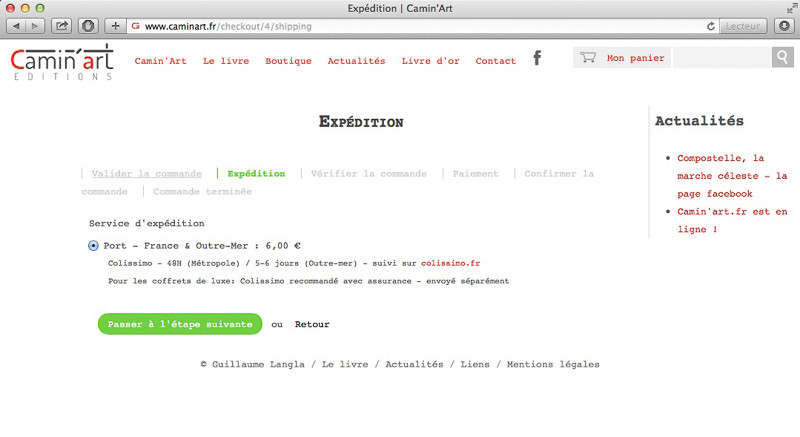Image resolution: width=800 pixels, height=437 pixels.
Task: Open the Facebook icon in navigation
Action: coord(537,59)
